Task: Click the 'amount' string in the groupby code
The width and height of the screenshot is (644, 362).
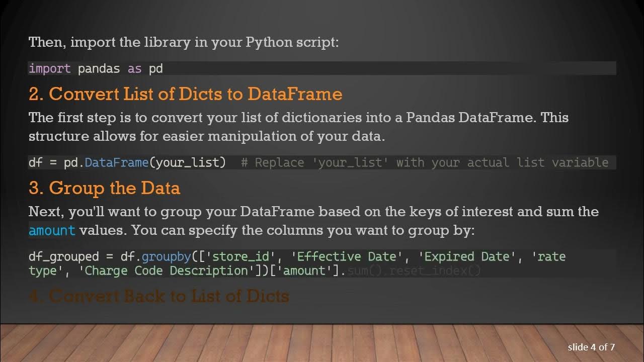Action: pyautogui.click(x=304, y=270)
